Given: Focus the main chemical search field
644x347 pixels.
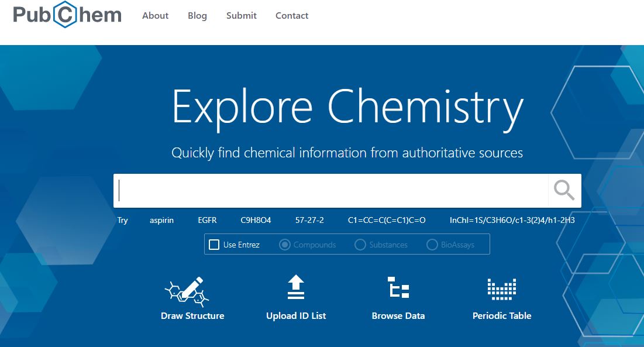Looking at the screenshot, I should point(331,191).
